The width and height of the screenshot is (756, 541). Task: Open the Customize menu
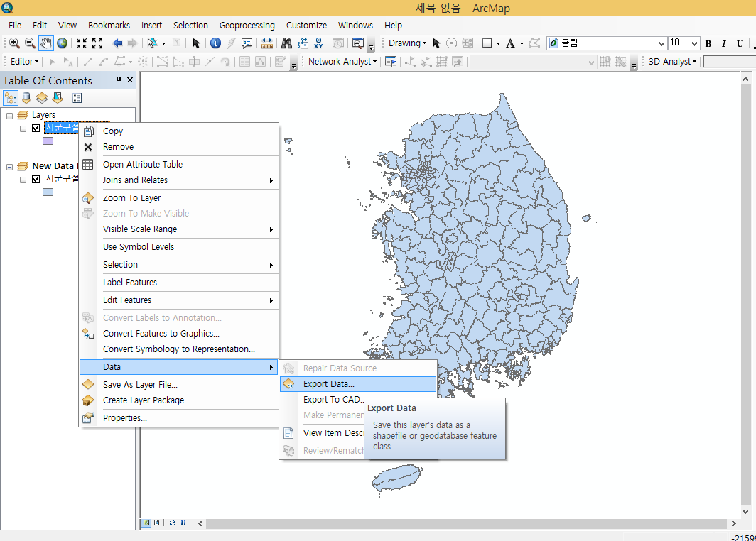click(x=306, y=25)
